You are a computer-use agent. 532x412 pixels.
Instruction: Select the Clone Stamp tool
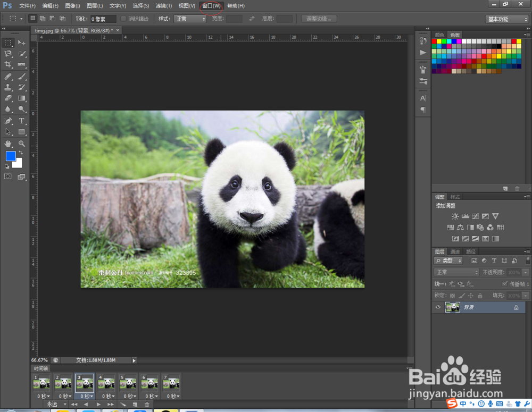8,87
